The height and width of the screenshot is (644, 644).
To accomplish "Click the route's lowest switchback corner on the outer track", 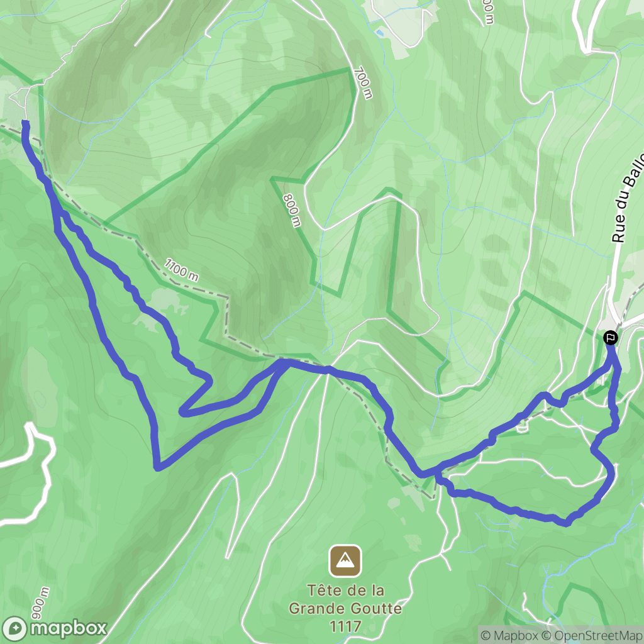I will pyautogui.click(x=157, y=467).
